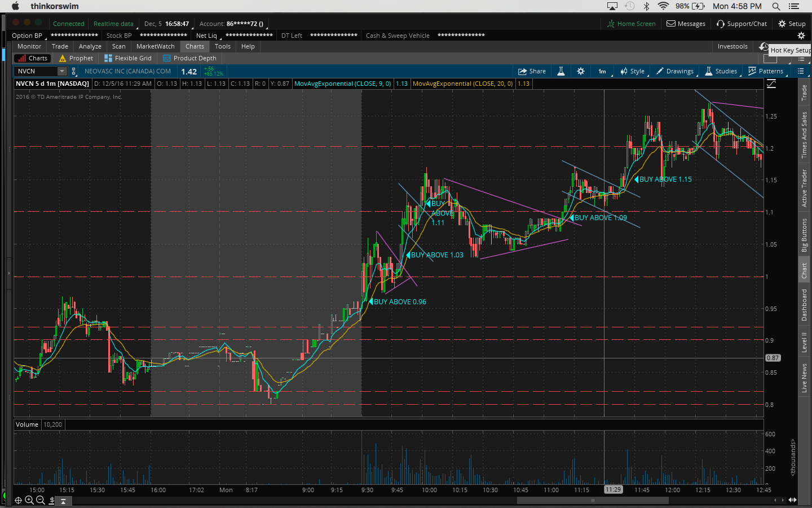The height and width of the screenshot is (508, 812).
Task: Open the Dashboard side tab
Action: coord(805,305)
